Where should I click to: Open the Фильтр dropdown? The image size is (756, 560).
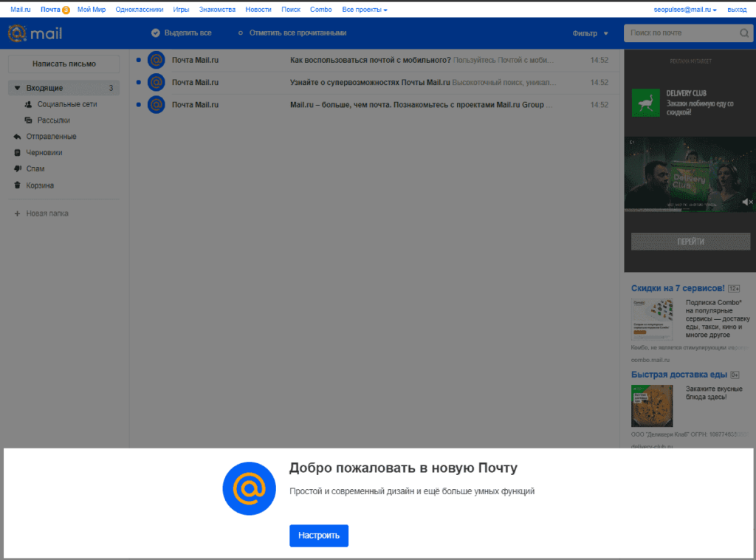pos(590,33)
